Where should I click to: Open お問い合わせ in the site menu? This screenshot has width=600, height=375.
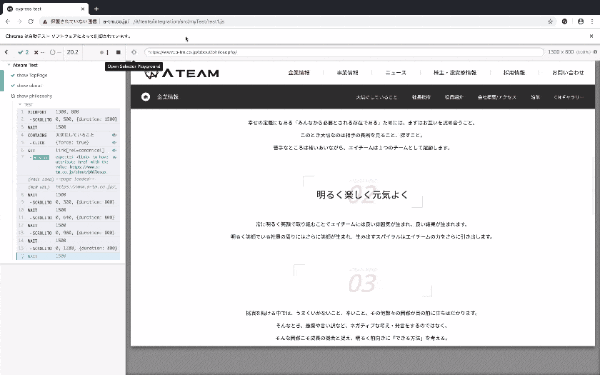[568, 72]
